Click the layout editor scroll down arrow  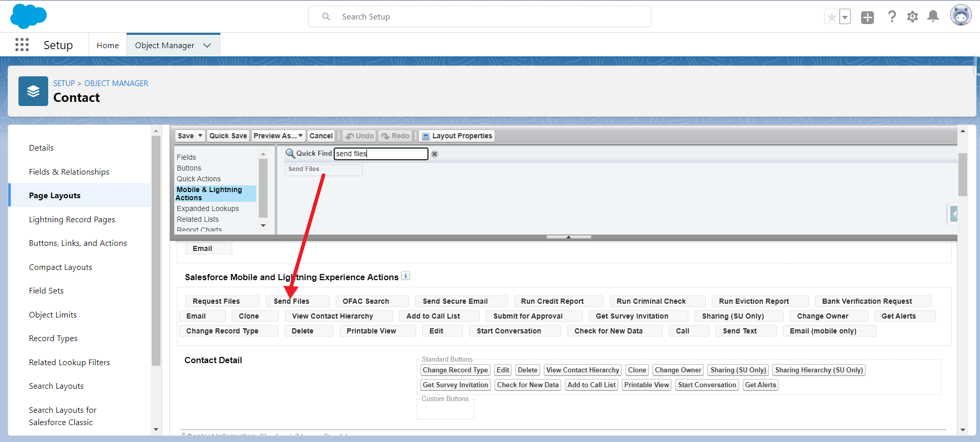(963, 430)
